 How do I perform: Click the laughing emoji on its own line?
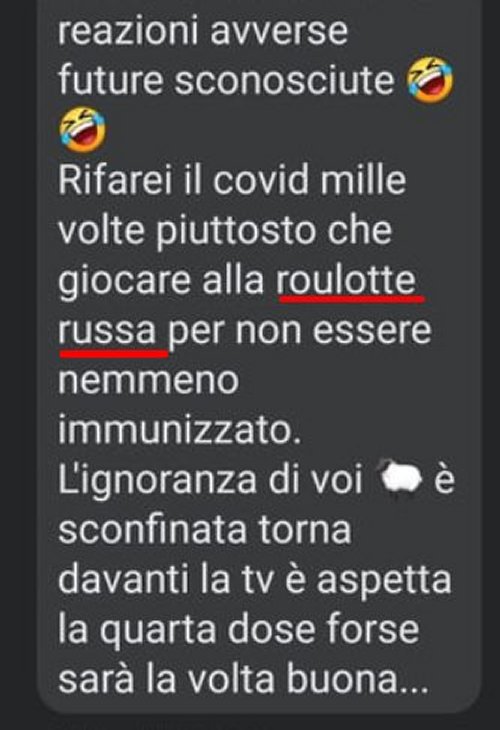pos(83,130)
